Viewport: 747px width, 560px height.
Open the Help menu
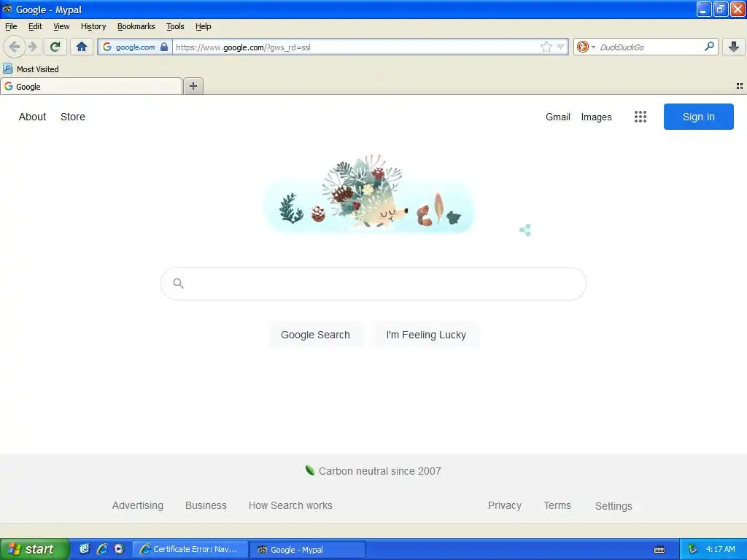tap(204, 26)
